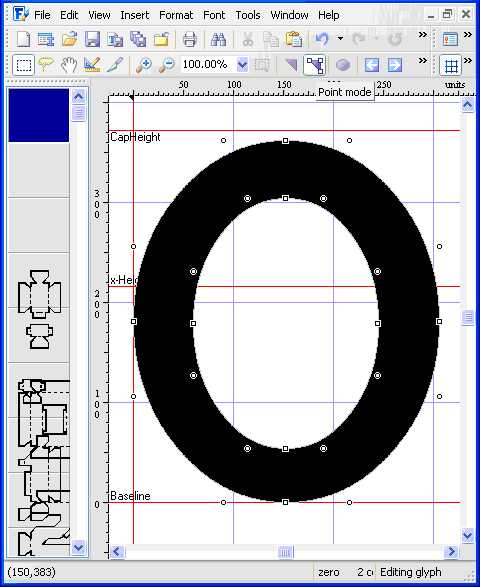Click the canvas vertical scrollbar thumb
The width and height of the screenshot is (480, 587).
(468, 317)
